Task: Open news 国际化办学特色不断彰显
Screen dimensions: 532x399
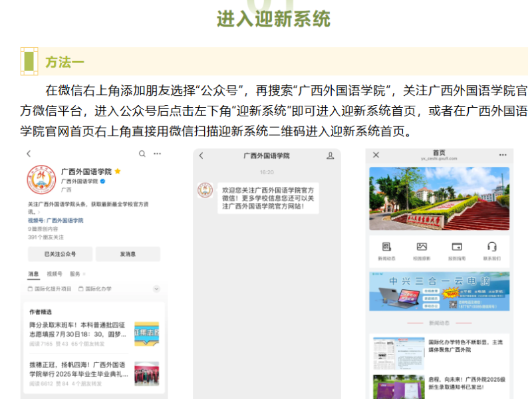Action: [x=465, y=346]
